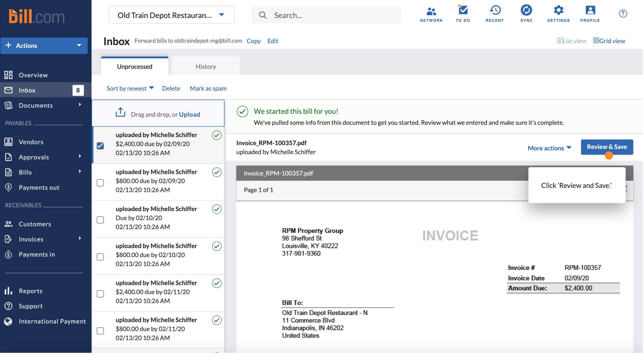Screen dimensions: 644x362
Task: Expand the Sort by newest dropdown
Action: pyautogui.click(x=130, y=88)
